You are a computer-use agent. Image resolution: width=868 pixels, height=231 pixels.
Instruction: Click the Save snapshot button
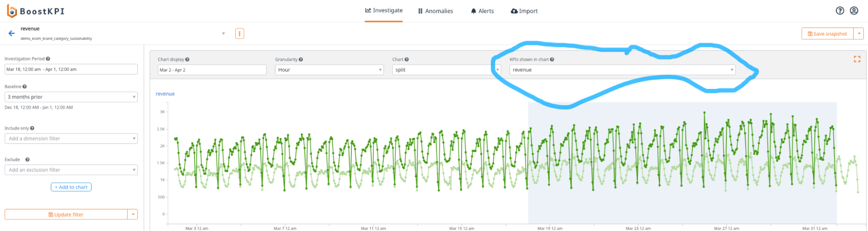(x=827, y=34)
